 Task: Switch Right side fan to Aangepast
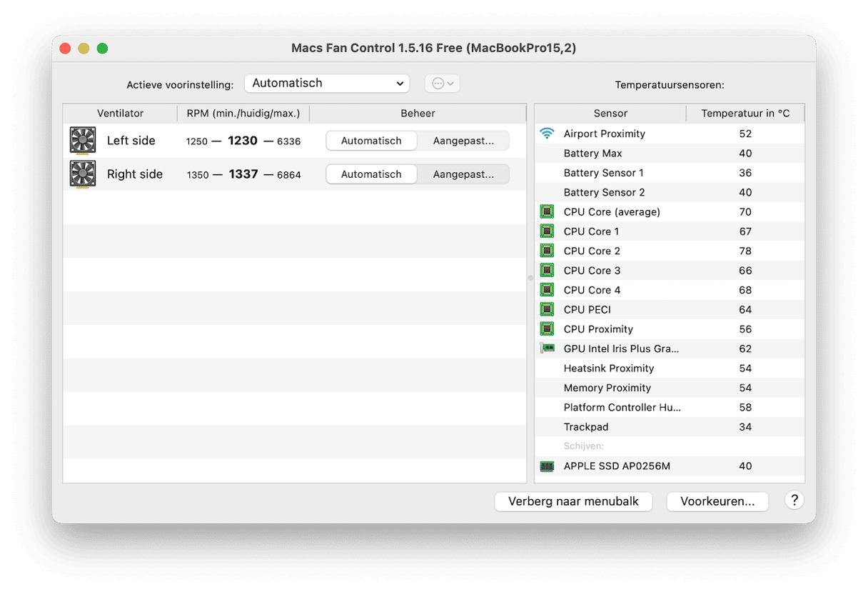coord(463,174)
